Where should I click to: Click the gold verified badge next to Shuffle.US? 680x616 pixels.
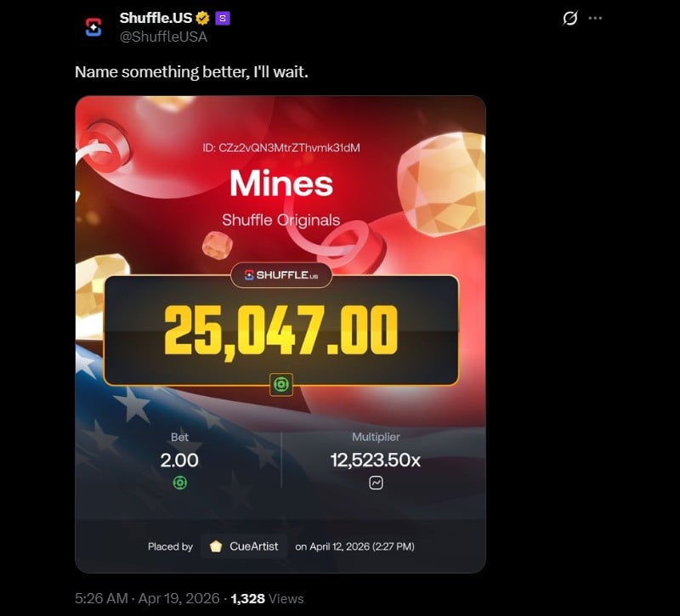tap(202, 18)
